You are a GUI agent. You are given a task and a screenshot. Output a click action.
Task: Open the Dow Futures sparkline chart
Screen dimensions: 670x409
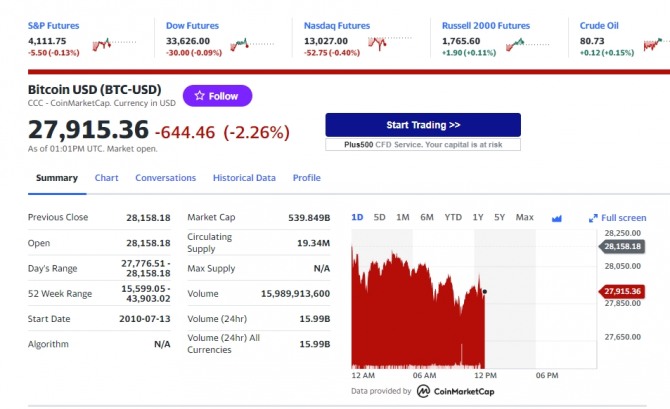(x=252, y=44)
